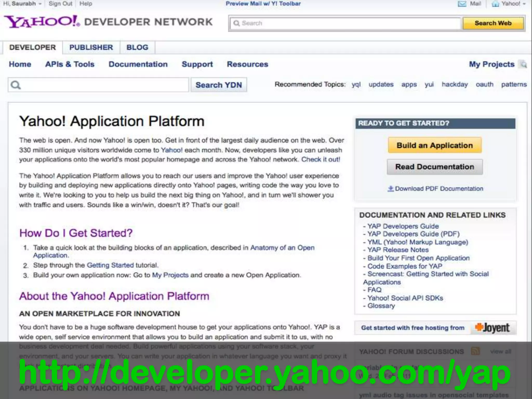Click the Read Documentation button
The image size is (532, 399).
coord(435,167)
